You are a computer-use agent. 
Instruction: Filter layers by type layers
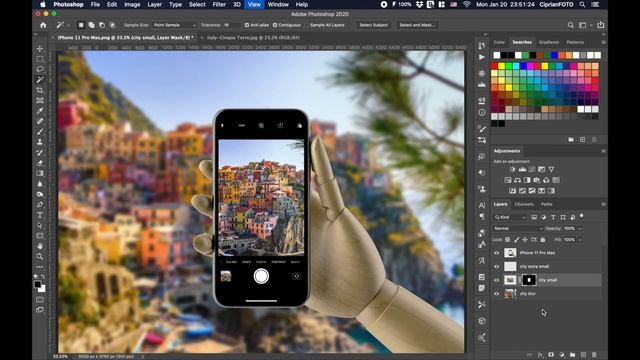553,217
